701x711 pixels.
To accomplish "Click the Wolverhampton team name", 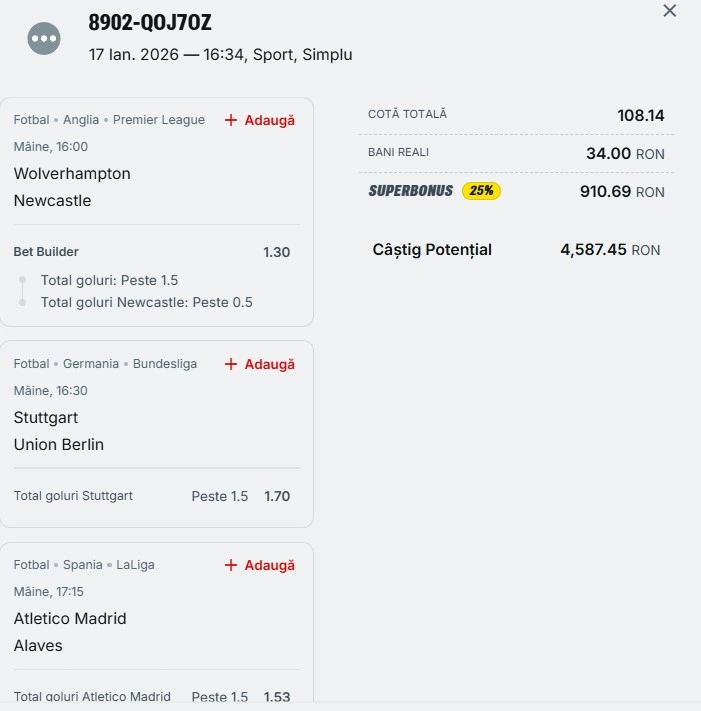I will point(72,173).
